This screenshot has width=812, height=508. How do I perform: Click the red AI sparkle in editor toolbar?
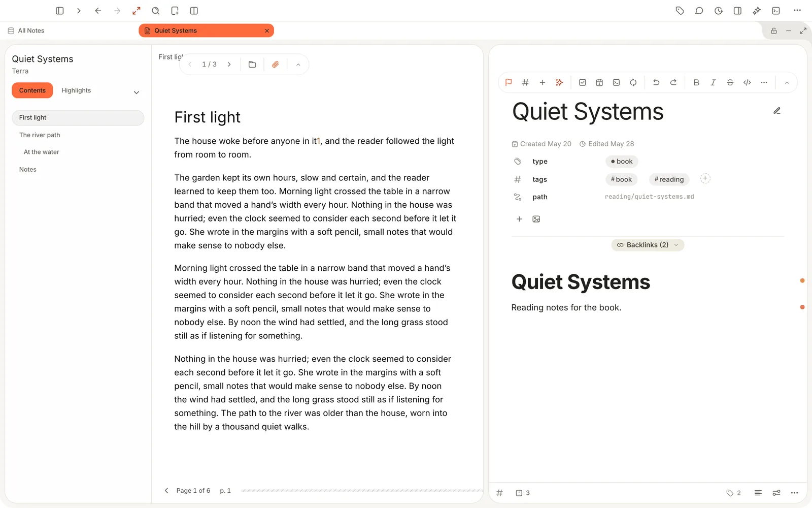point(559,82)
